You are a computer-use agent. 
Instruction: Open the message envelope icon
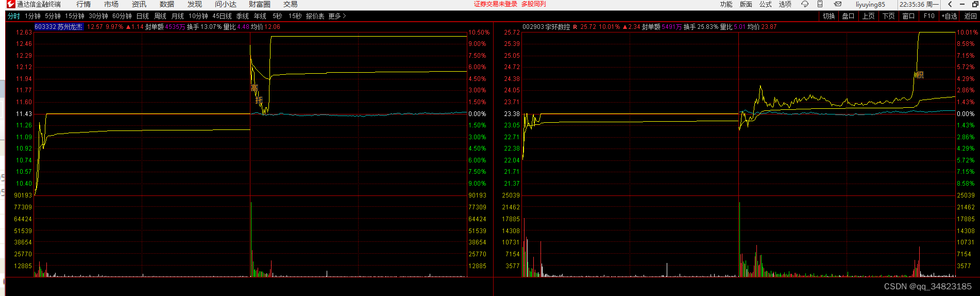838,4
